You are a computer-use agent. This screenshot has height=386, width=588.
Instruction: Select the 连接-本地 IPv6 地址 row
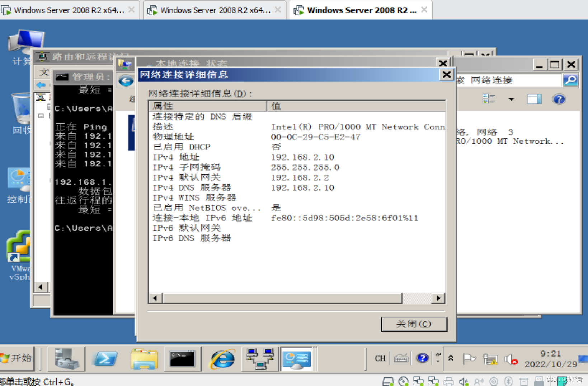point(297,218)
